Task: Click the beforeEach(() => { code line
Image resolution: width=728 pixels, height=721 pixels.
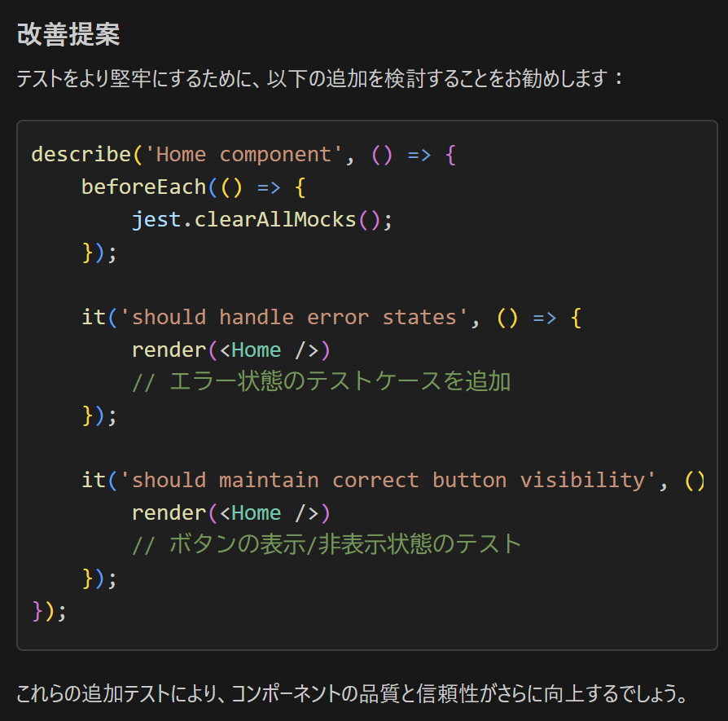Action: point(193,187)
